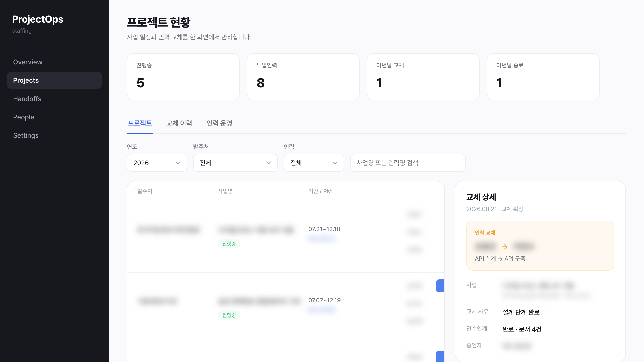Viewport: 644px width, 362px height.
Task: Click the 인수인계 label
Action: pyautogui.click(x=477, y=329)
